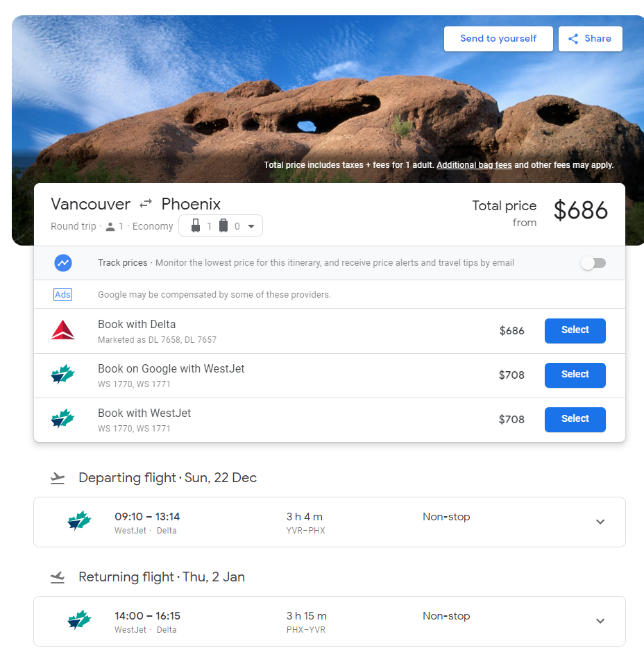Click the Ads badge icon
644x657 pixels.
(62, 295)
